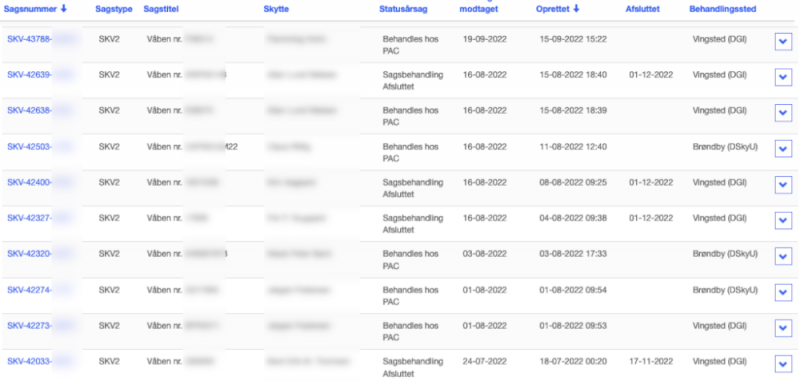
Task: Open dropdown for case SKV-42638
Action: [783, 113]
